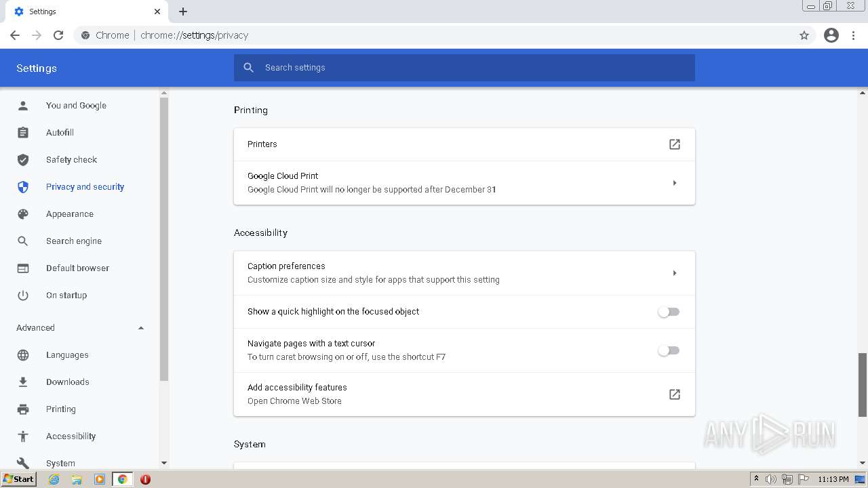Open Autofill settings section
Viewport: 868px width, 488px height.
[x=60, y=132]
